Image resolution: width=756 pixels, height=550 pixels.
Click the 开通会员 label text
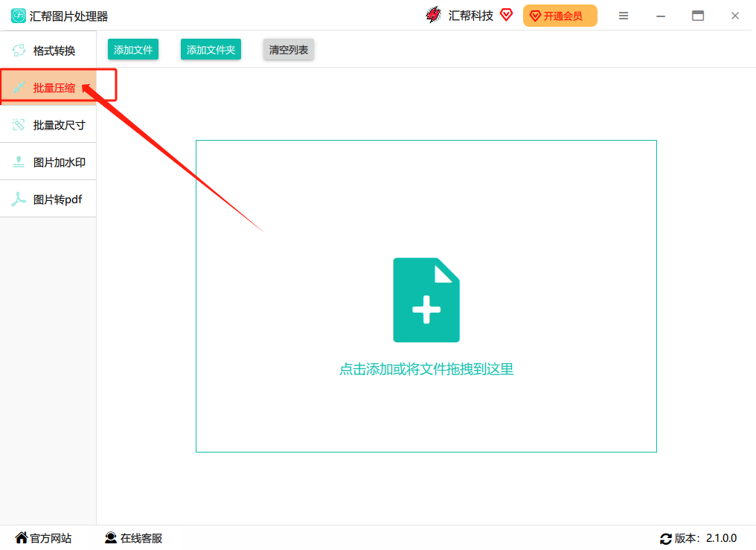point(563,16)
